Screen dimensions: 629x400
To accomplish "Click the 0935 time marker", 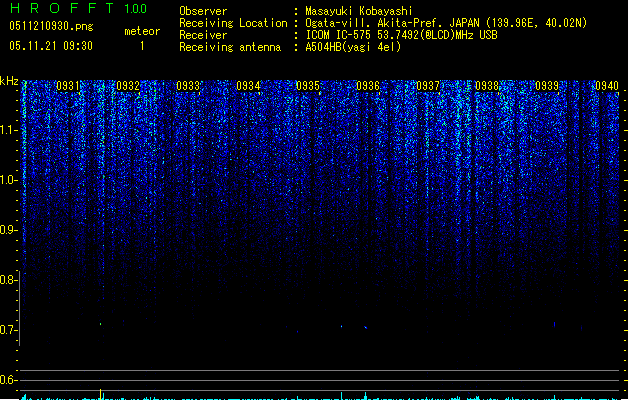I will point(308,85).
